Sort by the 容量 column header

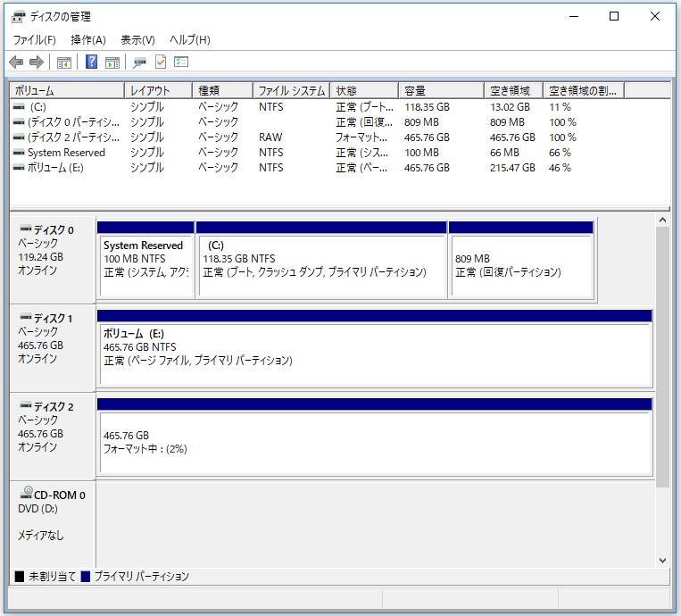pyautogui.click(x=441, y=91)
